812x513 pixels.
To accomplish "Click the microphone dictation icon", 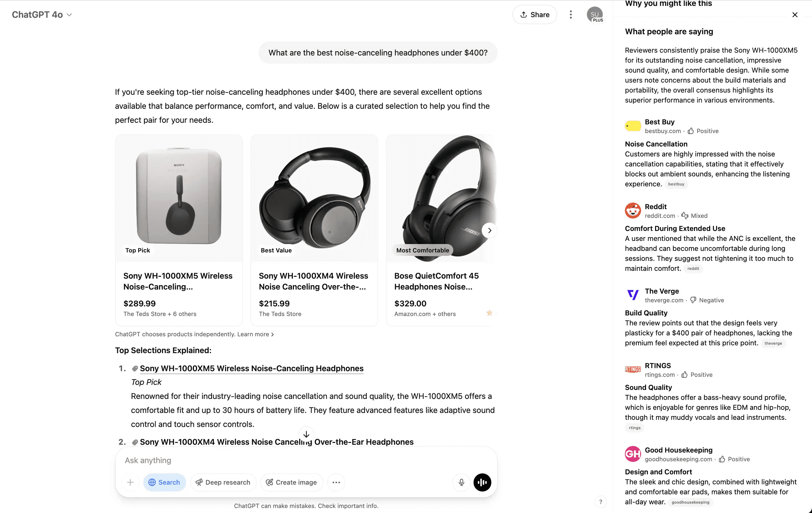I will click(x=461, y=482).
